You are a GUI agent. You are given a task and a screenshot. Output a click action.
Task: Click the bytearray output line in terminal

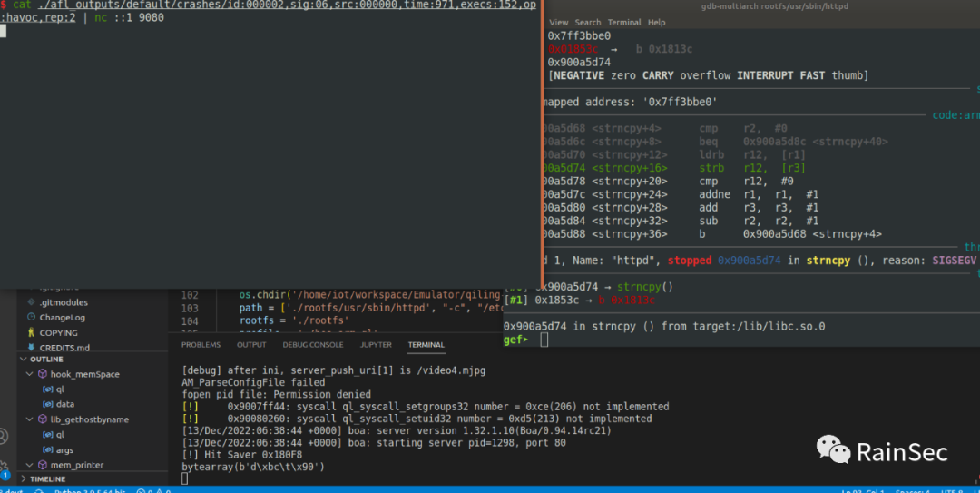pos(252,467)
